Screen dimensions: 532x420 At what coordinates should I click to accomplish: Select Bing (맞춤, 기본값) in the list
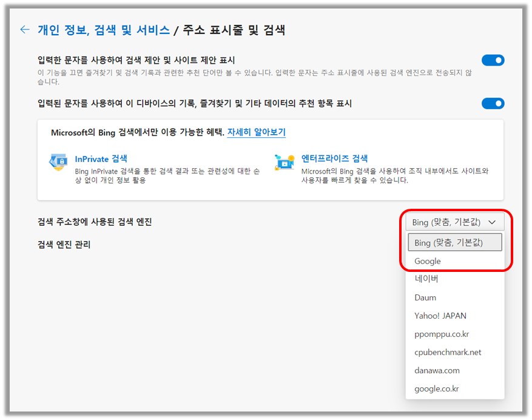point(454,242)
